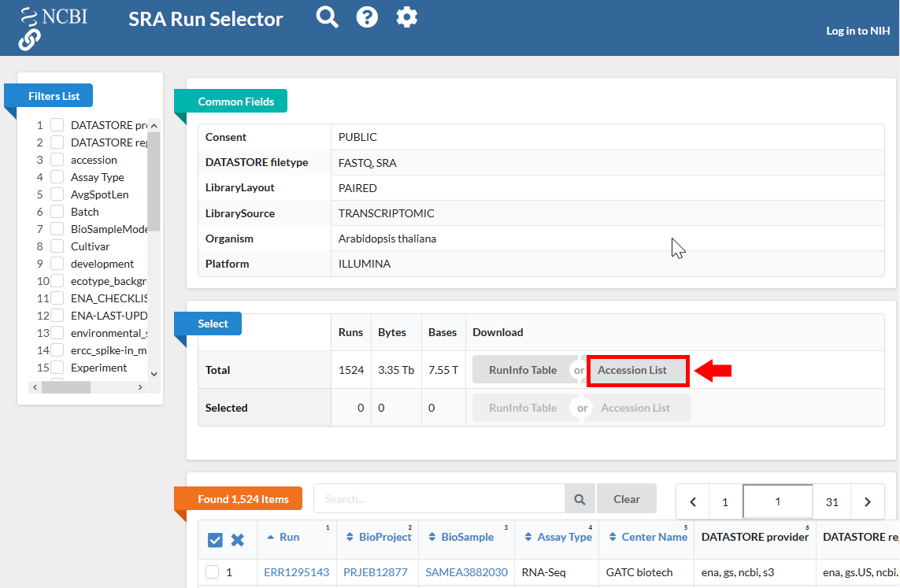Select all rows with blue checkmark icon
The height and width of the screenshot is (588, 900).
click(x=215, y=540)
